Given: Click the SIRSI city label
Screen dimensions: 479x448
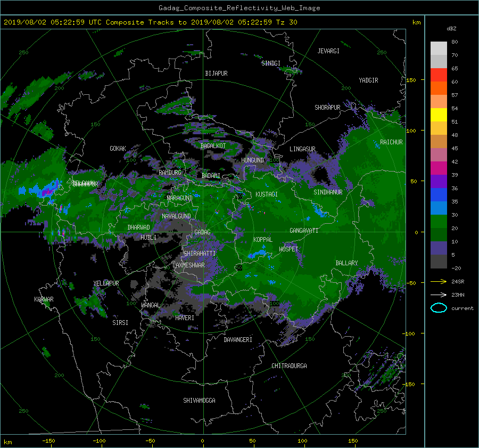Looking at the screenshot, I should [120, 323].
